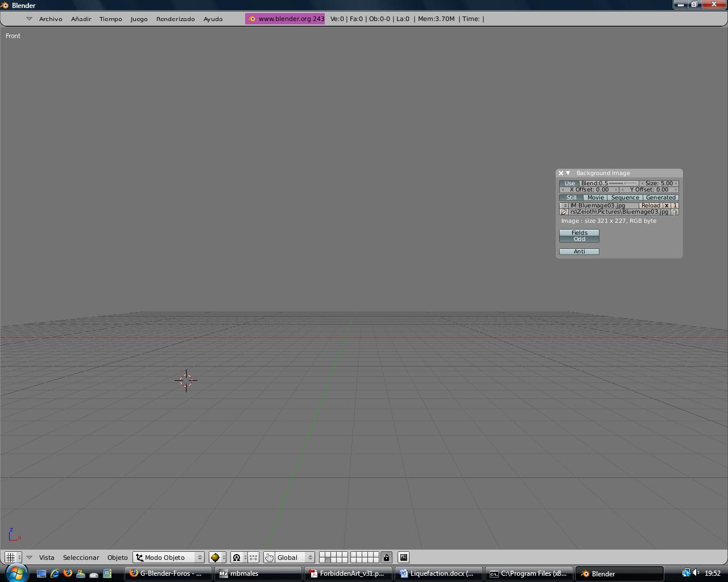728x582 pixels.
Task: Increase the Size value arrow
Action: 676,184
